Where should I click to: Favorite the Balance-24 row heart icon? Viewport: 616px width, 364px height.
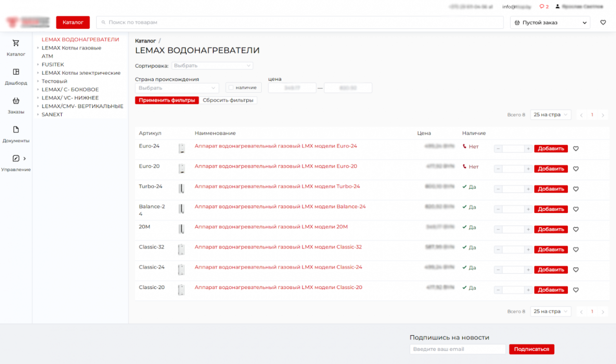[x=576, y=210]
